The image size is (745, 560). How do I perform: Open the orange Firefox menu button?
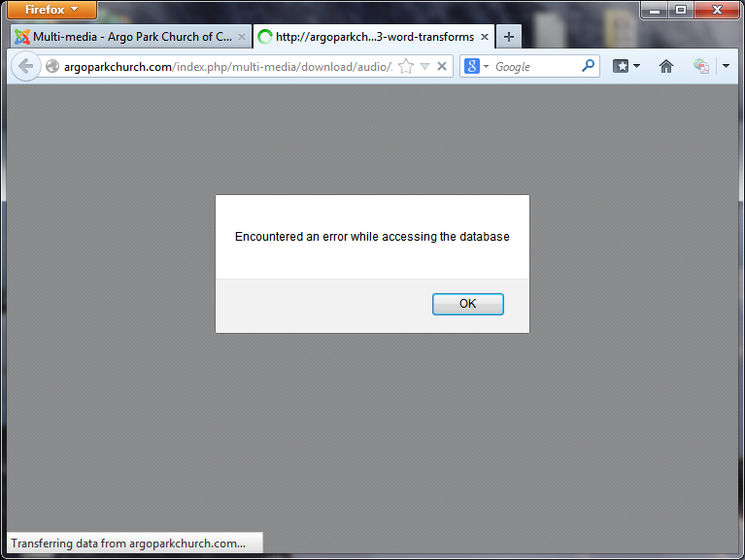coord(51,10)
